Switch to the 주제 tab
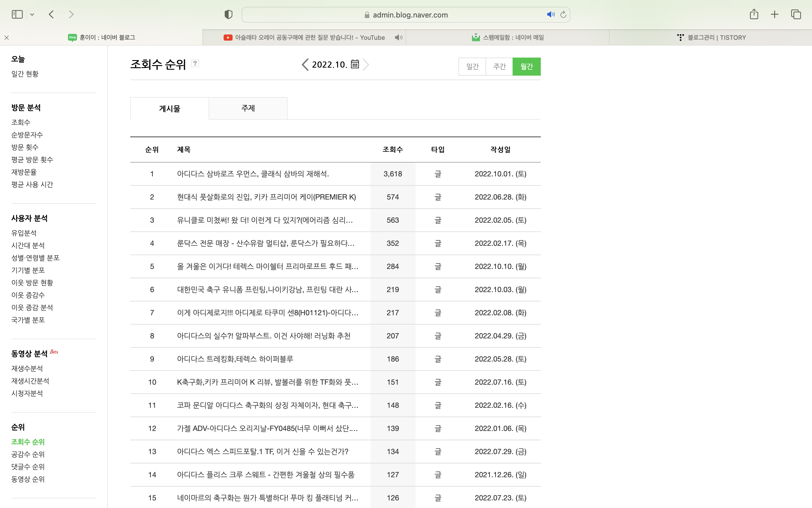Image resolution: width=812 pixels, height=508 pixels. [x=248, y=108]
